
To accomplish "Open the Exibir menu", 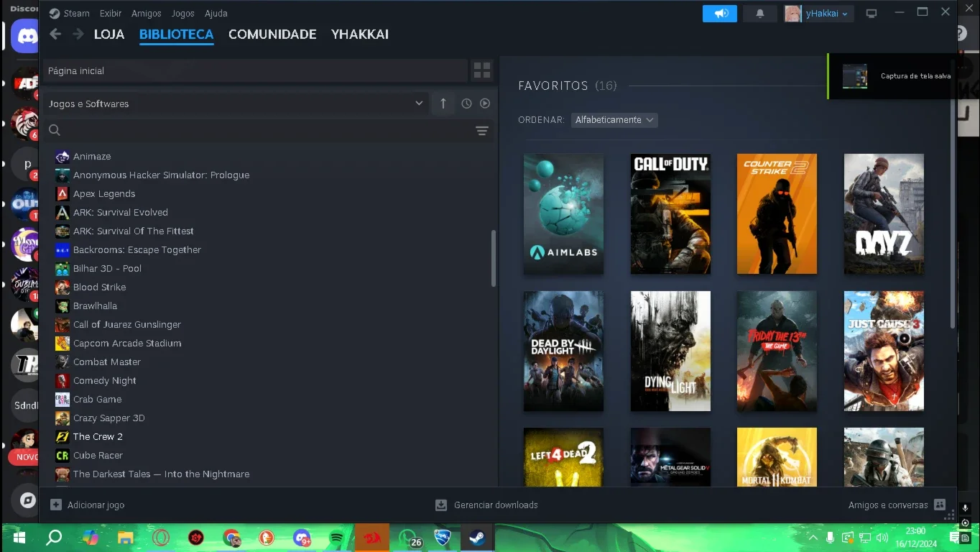I will coord(111,14).
